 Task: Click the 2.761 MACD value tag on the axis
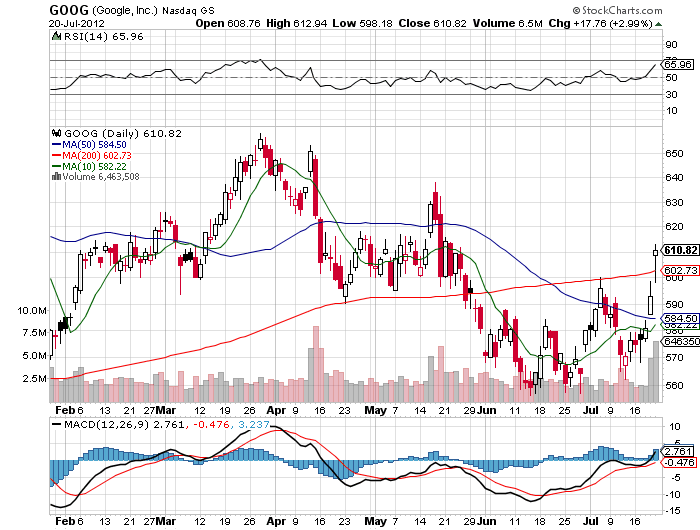(678, 451)
